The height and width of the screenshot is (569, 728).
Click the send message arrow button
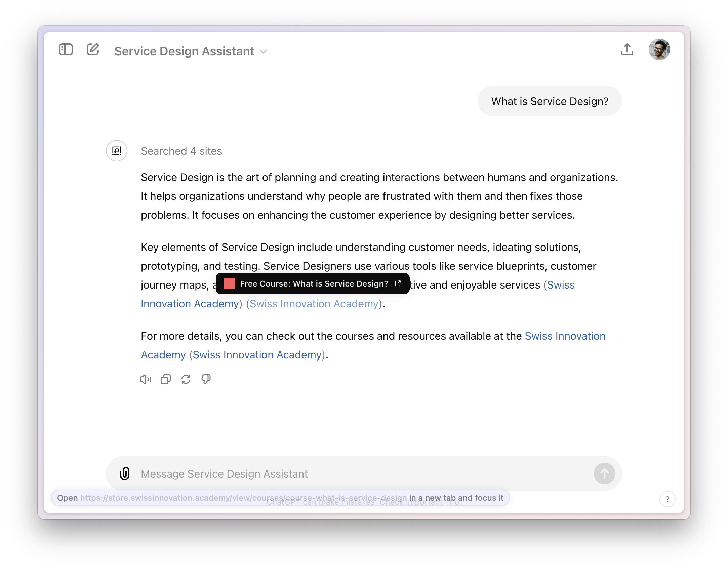(x=604, y=473)
